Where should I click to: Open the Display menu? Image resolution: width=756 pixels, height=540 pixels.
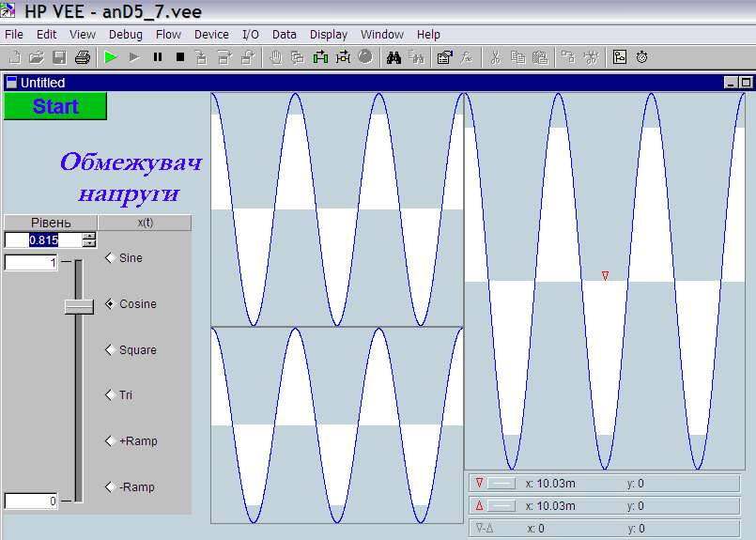click(x=329, y=35)
